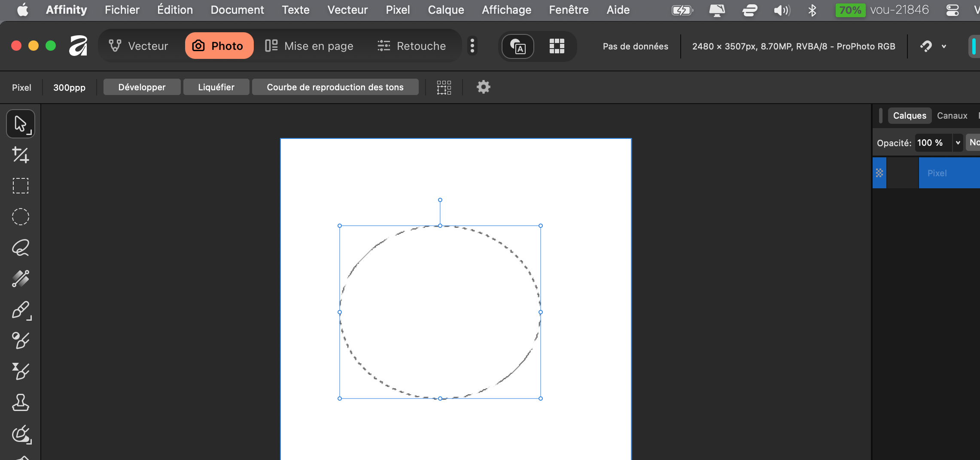This screenshot has height=460, width=980.
Task: Open dropdown arrow beside curved arrow icon
Action: tap(944, 46)
